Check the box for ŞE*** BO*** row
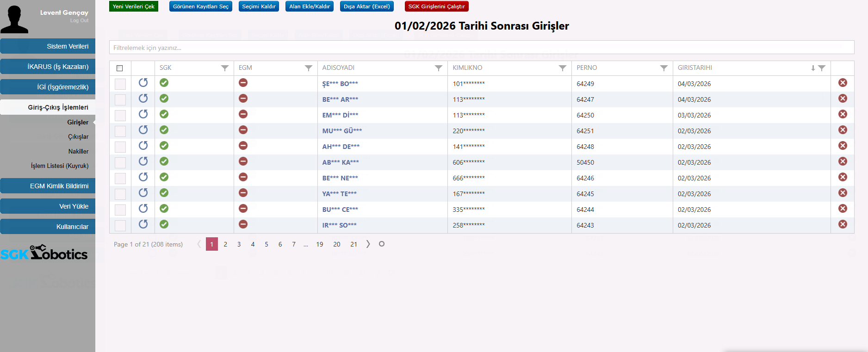Image resolution: width=868 pixels, height=352 pixels. [x=120, y=84]
